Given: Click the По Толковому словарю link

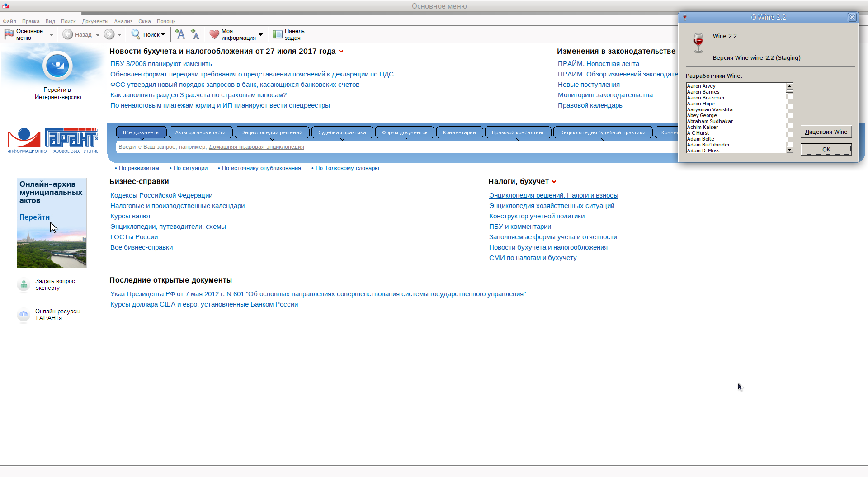Looking at the screenshot, I should coord(347,168).
